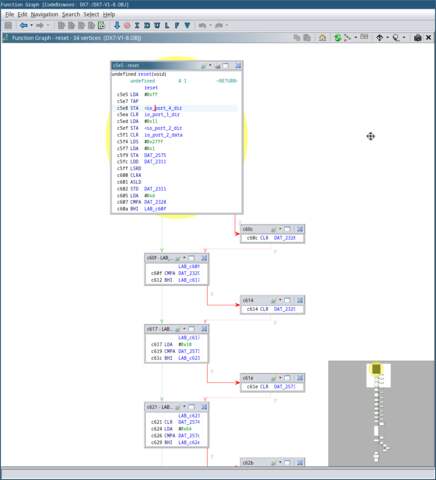Viewport: 436px width, 480px height.
Task: Toggle full-size view of c61e vertex
Action: 287,378
